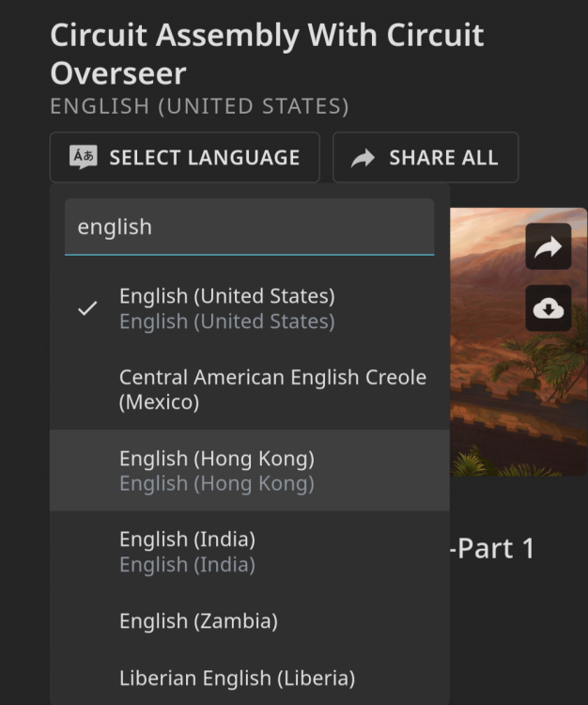Click the share icon on the image

click(548, 247)
